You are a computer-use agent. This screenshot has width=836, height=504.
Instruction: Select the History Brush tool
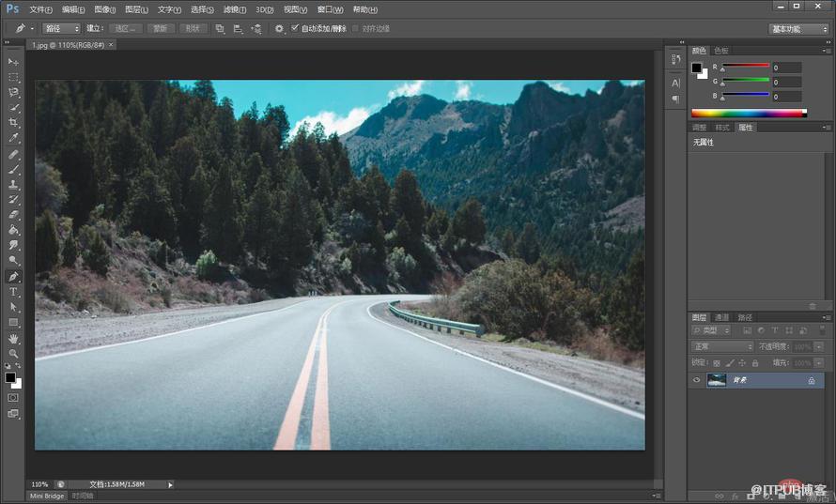point(13,199)
